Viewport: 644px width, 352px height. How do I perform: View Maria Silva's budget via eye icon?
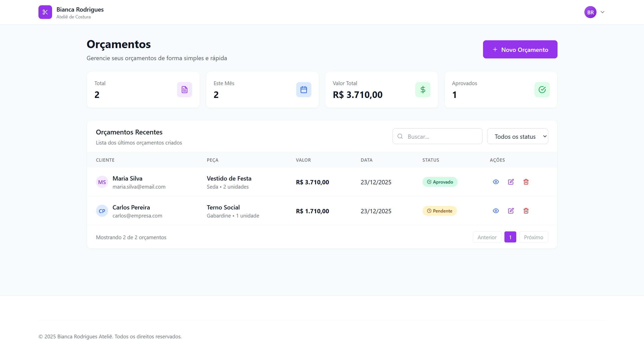point(496,182)
